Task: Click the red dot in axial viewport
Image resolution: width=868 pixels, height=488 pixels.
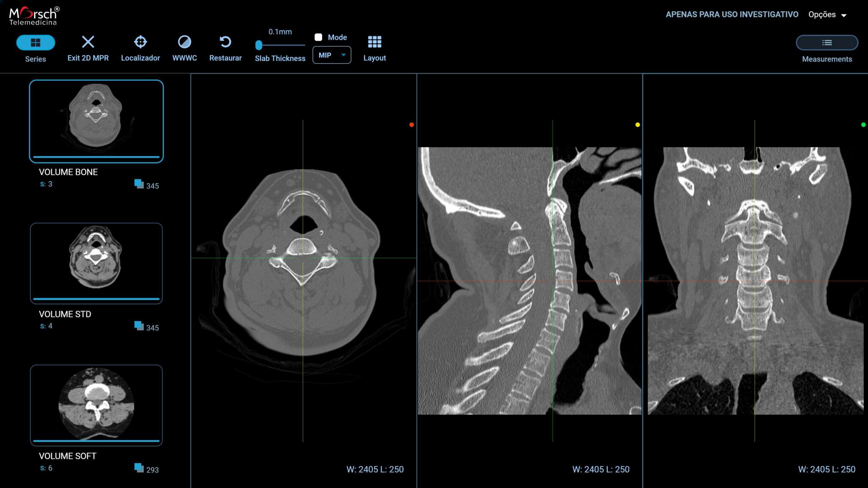Action: [412, 125]
